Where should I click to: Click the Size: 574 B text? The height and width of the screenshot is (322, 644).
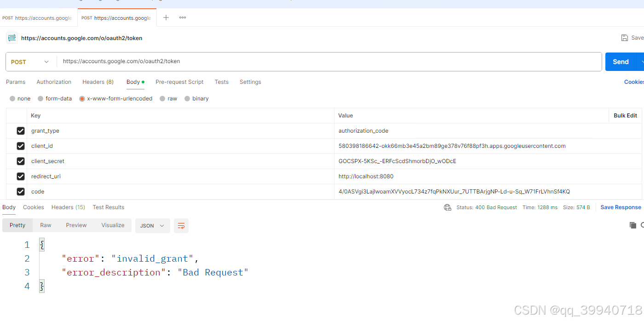(576, 207)
